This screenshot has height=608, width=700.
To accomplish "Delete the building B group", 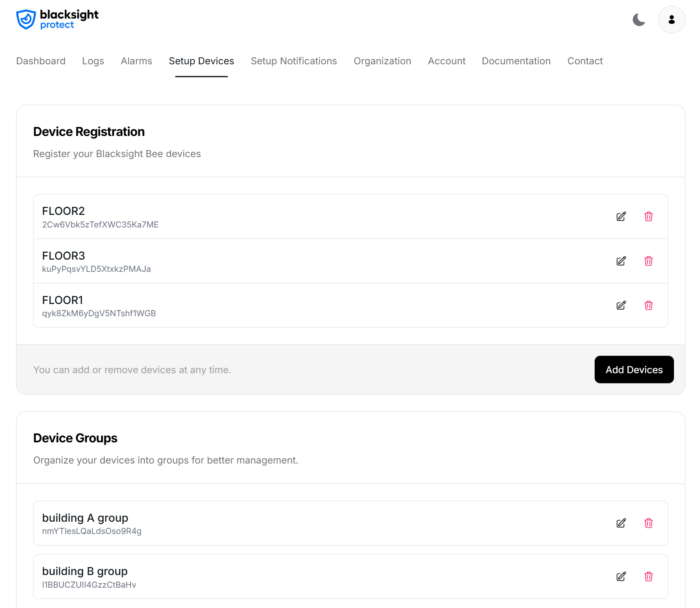I will click(649, 576).
